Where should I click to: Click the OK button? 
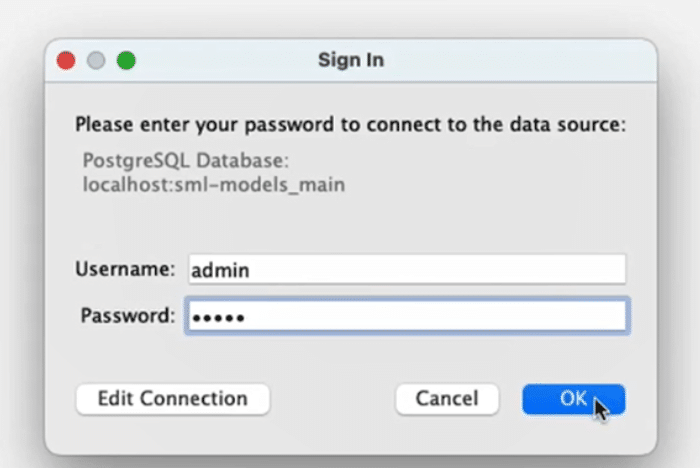coord(573,398)
